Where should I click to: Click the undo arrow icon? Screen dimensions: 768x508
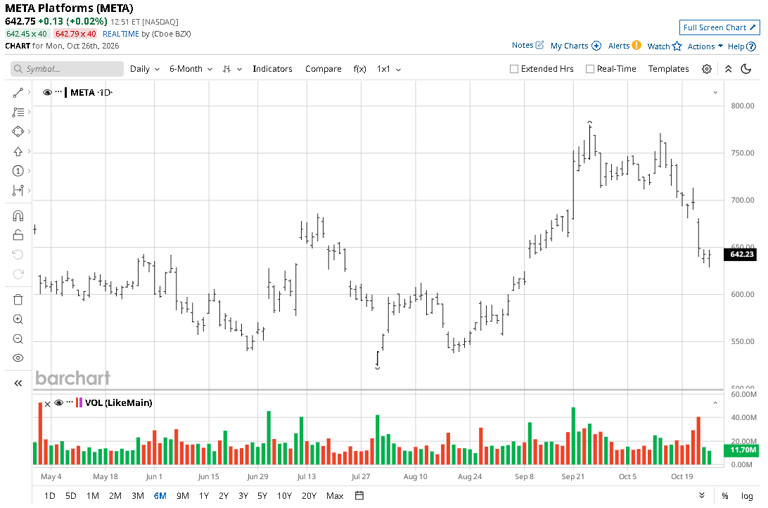pos(18,255)
